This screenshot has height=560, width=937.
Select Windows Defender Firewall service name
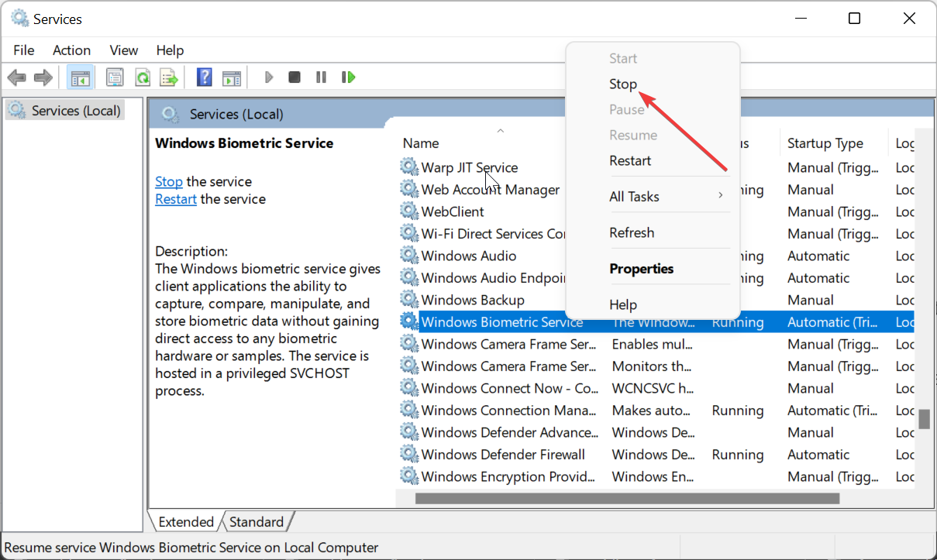pyautogui.click(x=503, y=454)
